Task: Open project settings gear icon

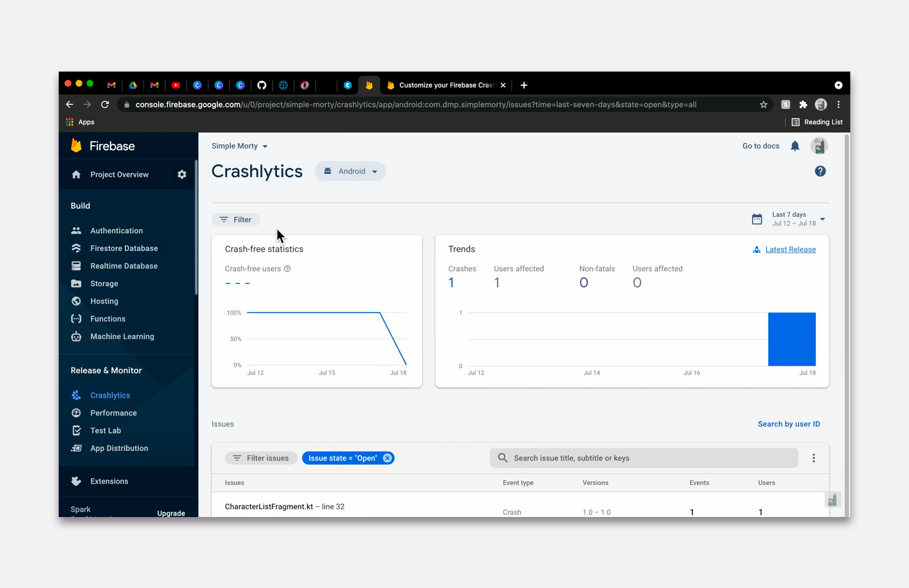Action: [182, 175]
